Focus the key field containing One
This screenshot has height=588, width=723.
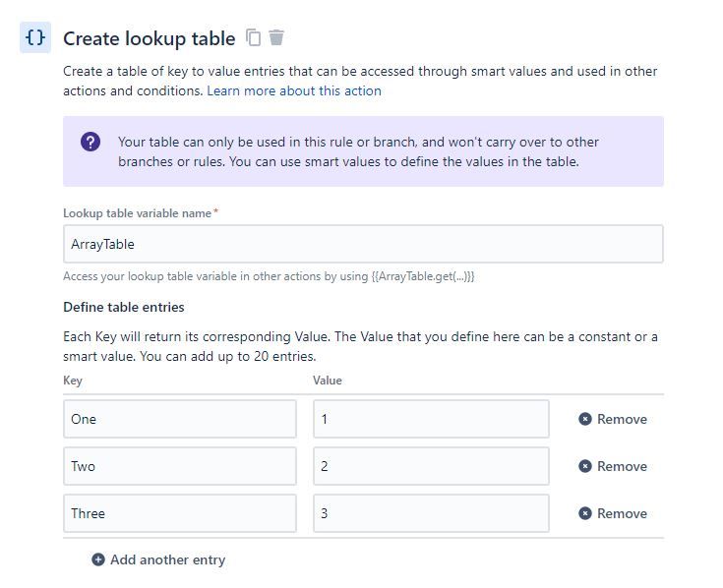click(x=180, y=419)
